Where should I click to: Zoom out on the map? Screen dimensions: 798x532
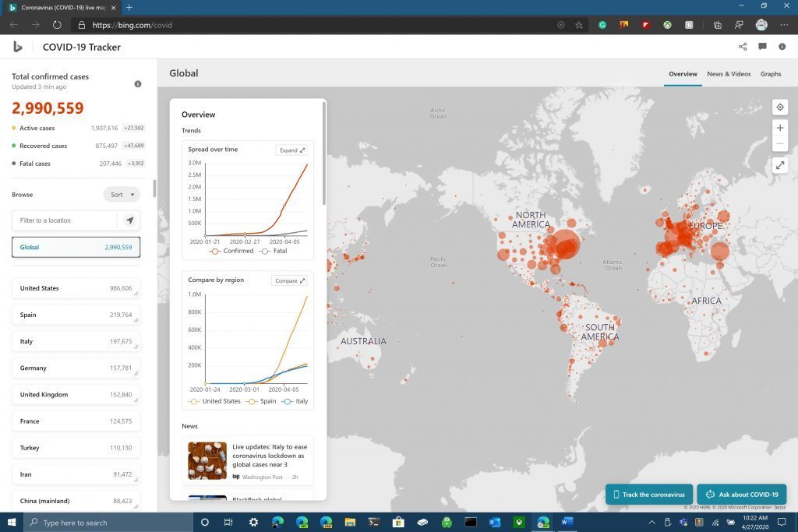click(x=779, y=144)
